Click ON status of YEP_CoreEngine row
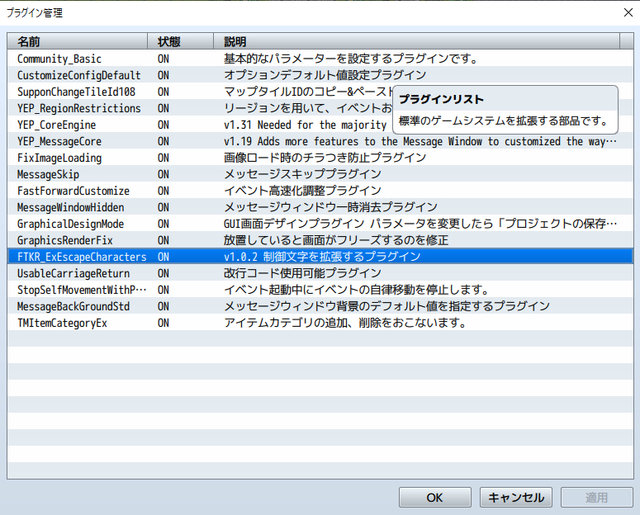Image resolution: width=640 pixels, height=515 pixels. click(x=163, y=125)
